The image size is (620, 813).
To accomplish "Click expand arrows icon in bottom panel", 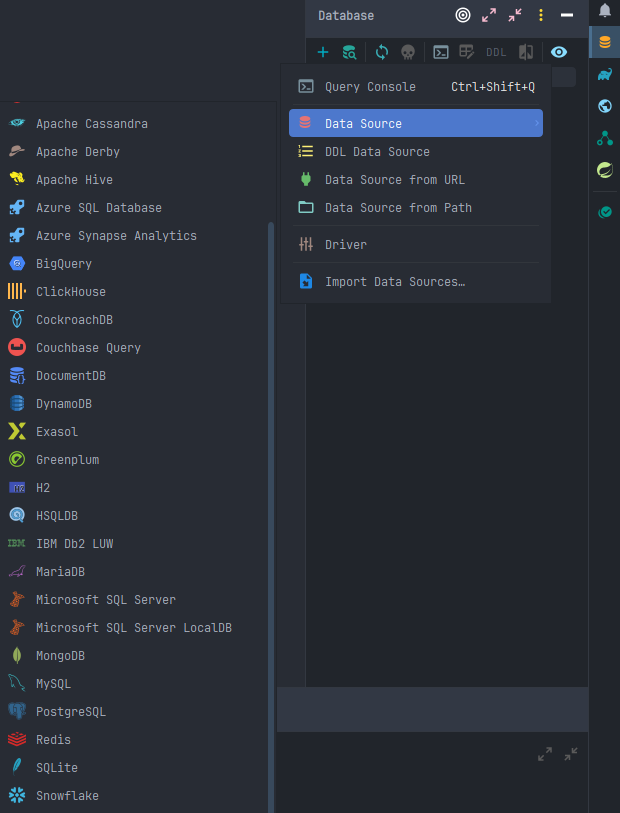I will [x=545, y=754].
